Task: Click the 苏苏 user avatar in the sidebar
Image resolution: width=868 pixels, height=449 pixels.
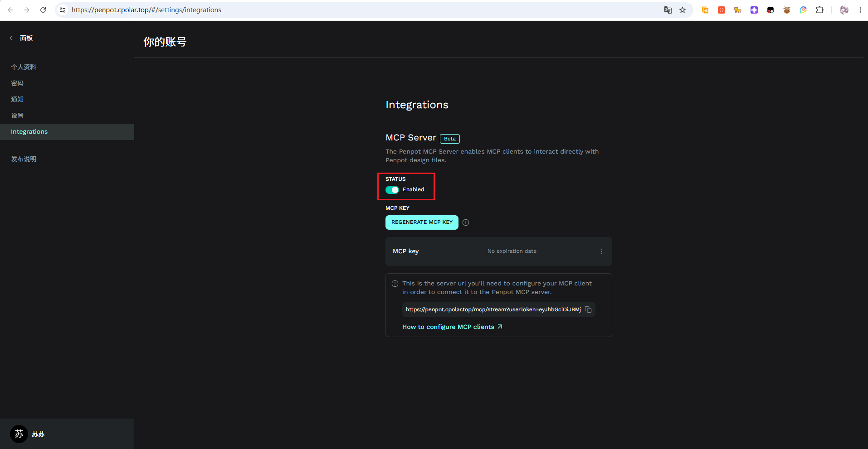Action: [x=19, y=434]
